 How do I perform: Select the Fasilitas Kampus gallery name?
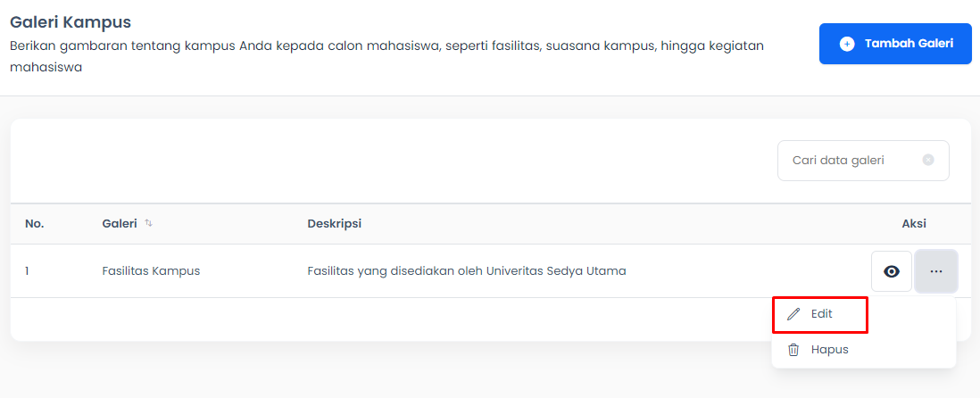151,271
